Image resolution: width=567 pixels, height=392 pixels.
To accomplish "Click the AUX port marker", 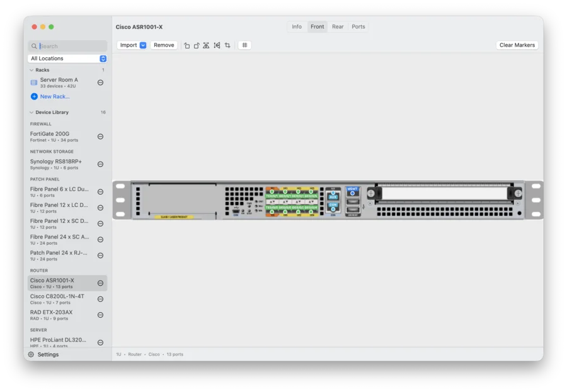I will [333, 193].
